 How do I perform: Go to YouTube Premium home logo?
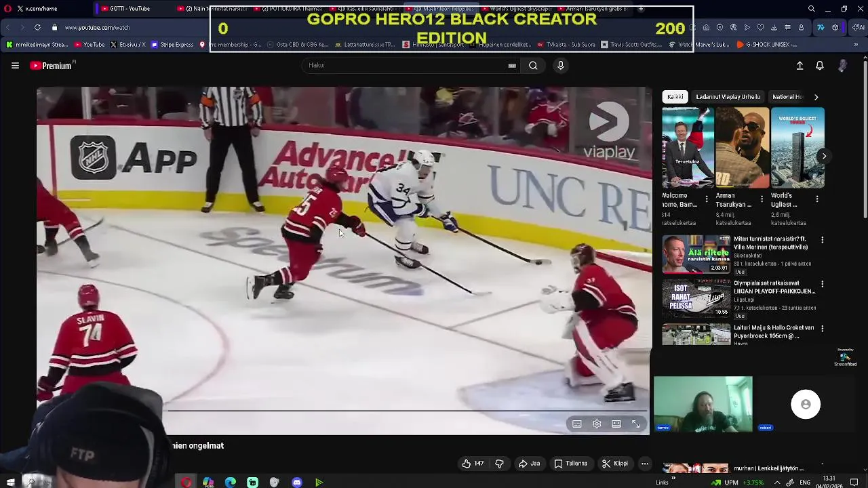click(52, 66)
